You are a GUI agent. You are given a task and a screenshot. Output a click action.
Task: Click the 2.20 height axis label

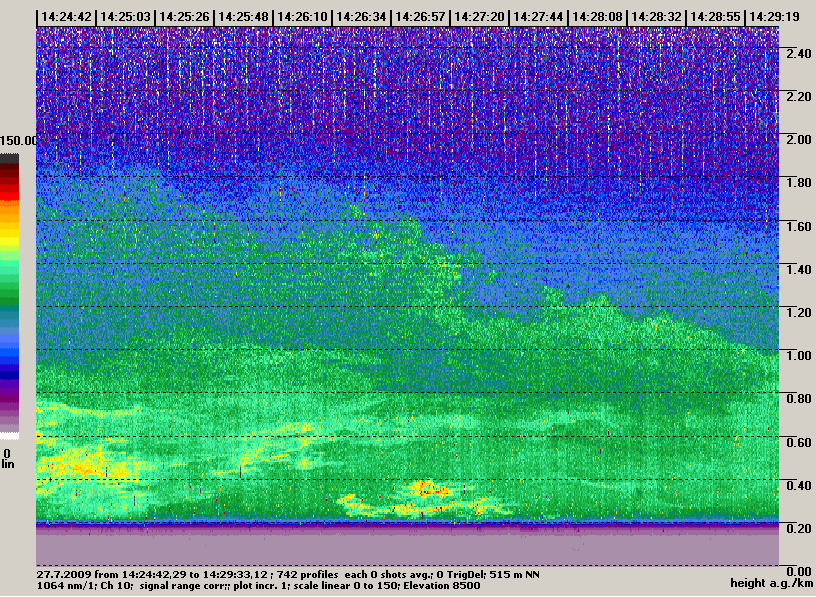tap(799, 97)
